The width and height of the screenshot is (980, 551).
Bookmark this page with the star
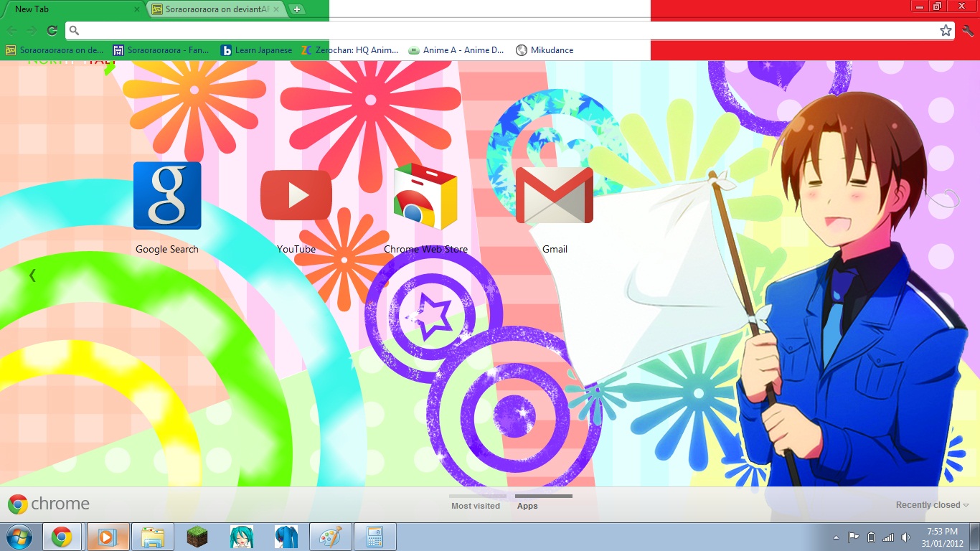(946, 31)
